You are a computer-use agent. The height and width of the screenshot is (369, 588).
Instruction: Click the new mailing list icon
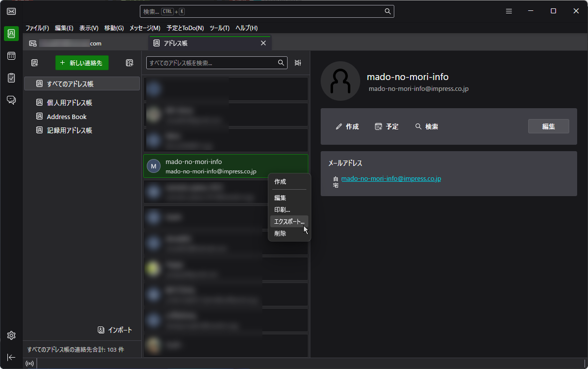tap(129, 63)
